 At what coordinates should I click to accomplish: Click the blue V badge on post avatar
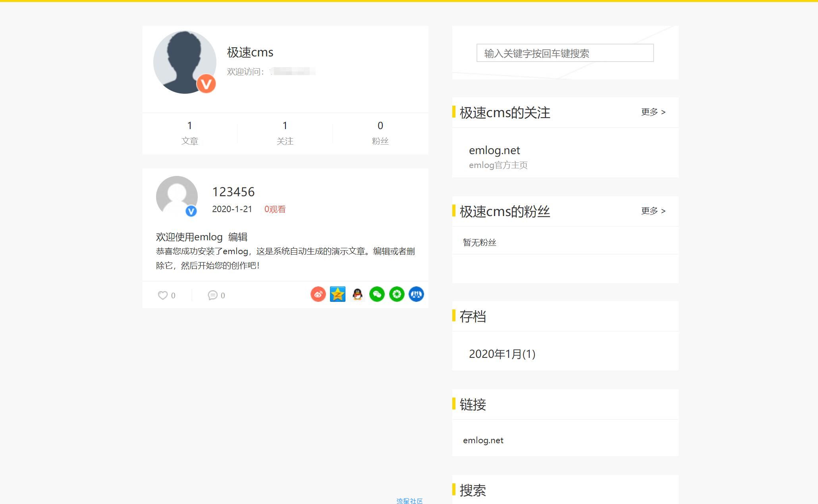click(191, 211)
